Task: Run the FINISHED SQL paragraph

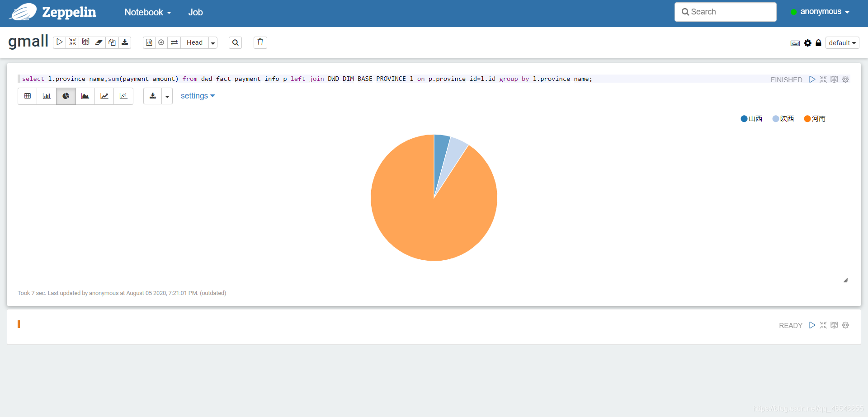Action: tap(812, 80)
